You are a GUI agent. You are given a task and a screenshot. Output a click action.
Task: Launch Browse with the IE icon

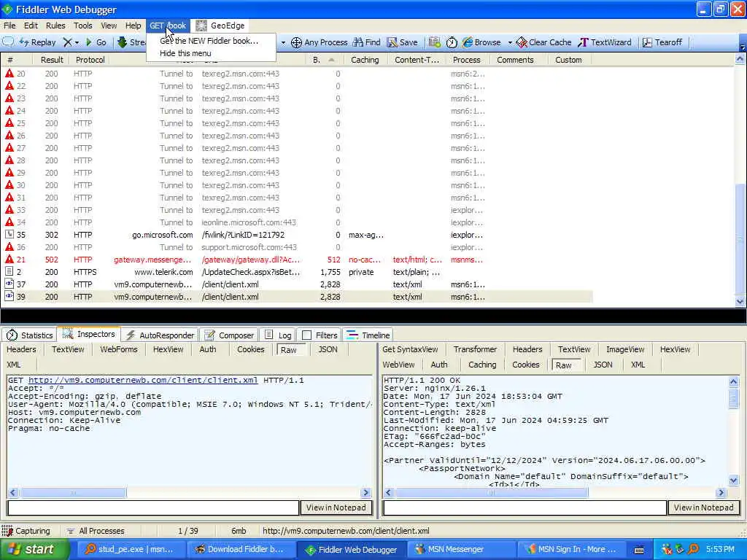[x=481, y=42]
